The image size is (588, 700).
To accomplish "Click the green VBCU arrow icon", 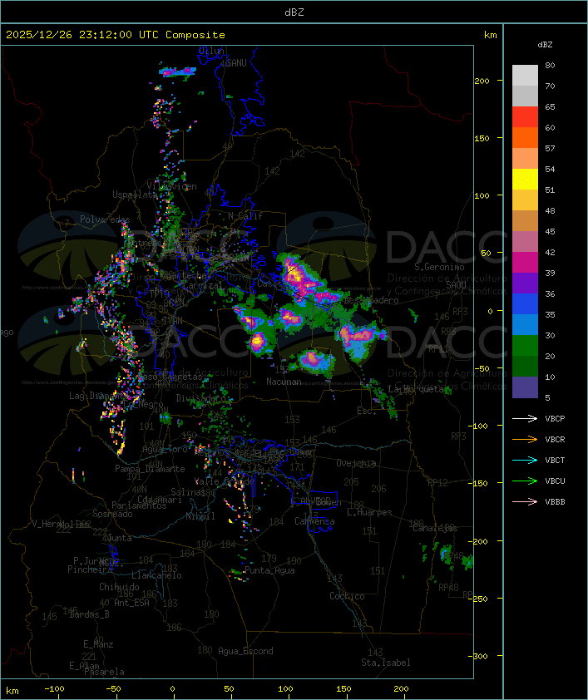I will [x=525, y=481].
